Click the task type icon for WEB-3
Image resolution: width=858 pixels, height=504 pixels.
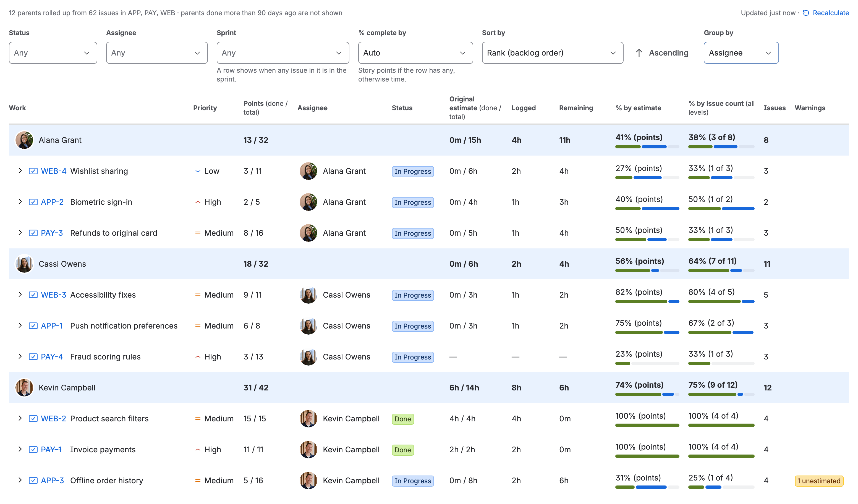[33, 295]
